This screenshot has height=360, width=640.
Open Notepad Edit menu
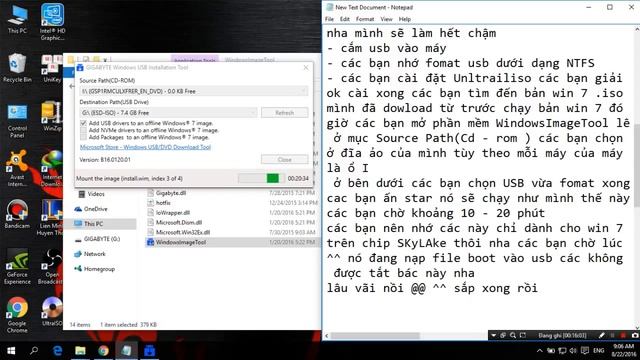(345, 19)
